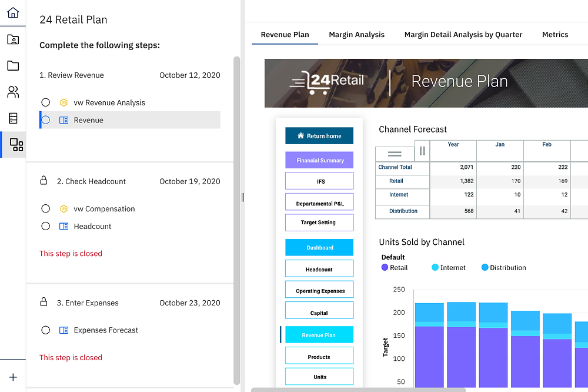Click the panel splitter handle
The image size is (588, 392).
coord(243,197)
